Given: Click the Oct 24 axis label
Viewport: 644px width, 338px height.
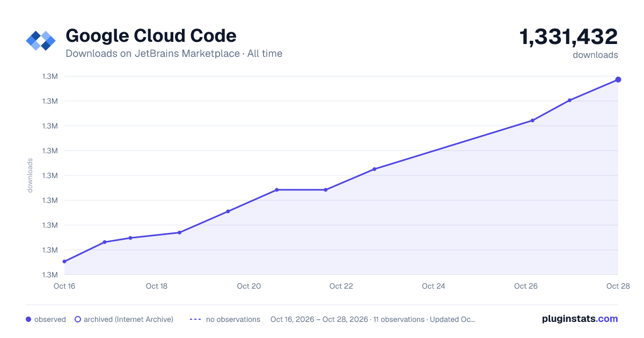Looking at the screenshot, I should [434, 286].
